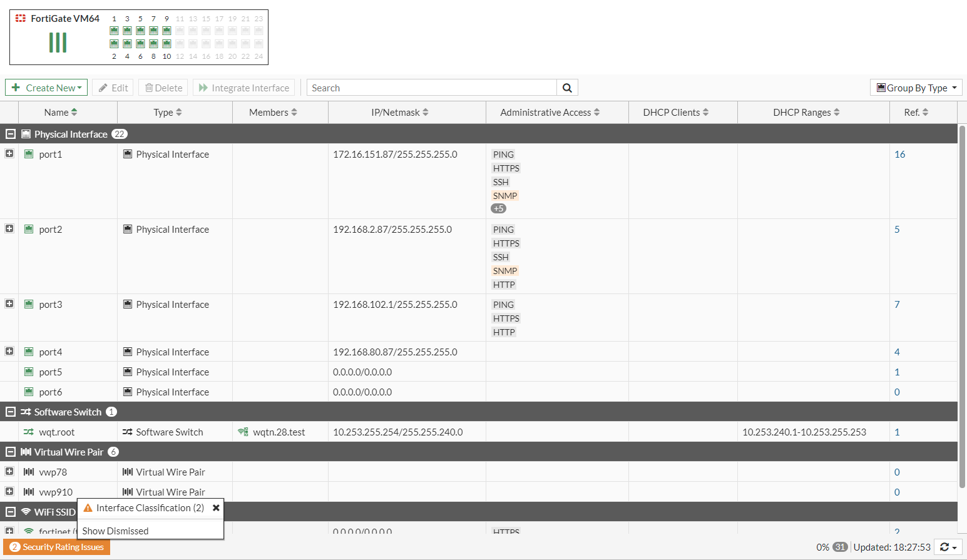Expand the port1 row
Screen dimensions: 967x560
coord(9,153)
